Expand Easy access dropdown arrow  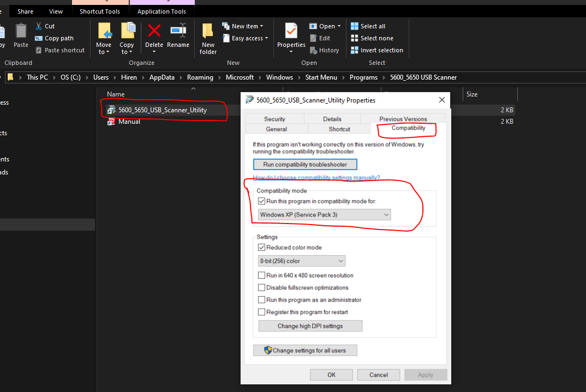266,38
